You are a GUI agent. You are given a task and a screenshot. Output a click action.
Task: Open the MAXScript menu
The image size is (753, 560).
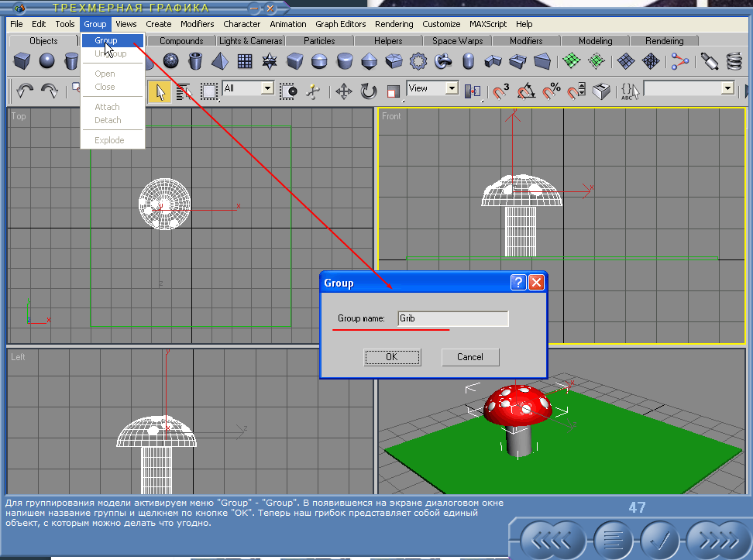488,24
